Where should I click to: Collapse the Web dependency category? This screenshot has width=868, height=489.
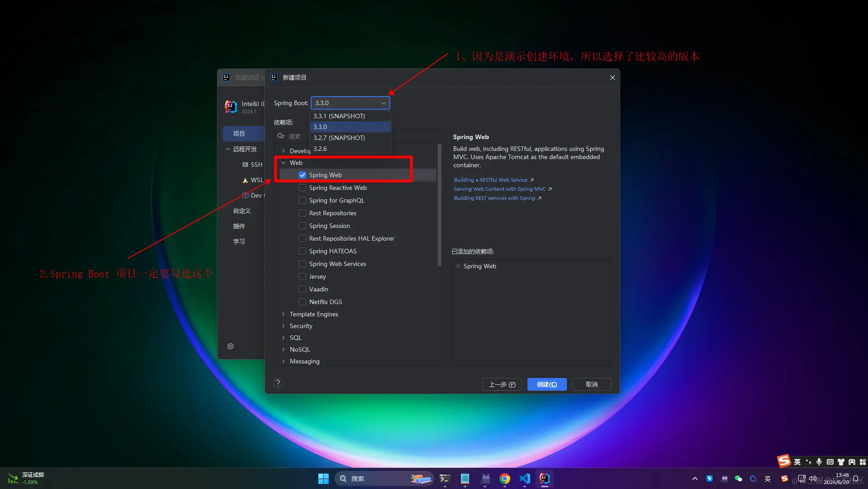[283, 163]
